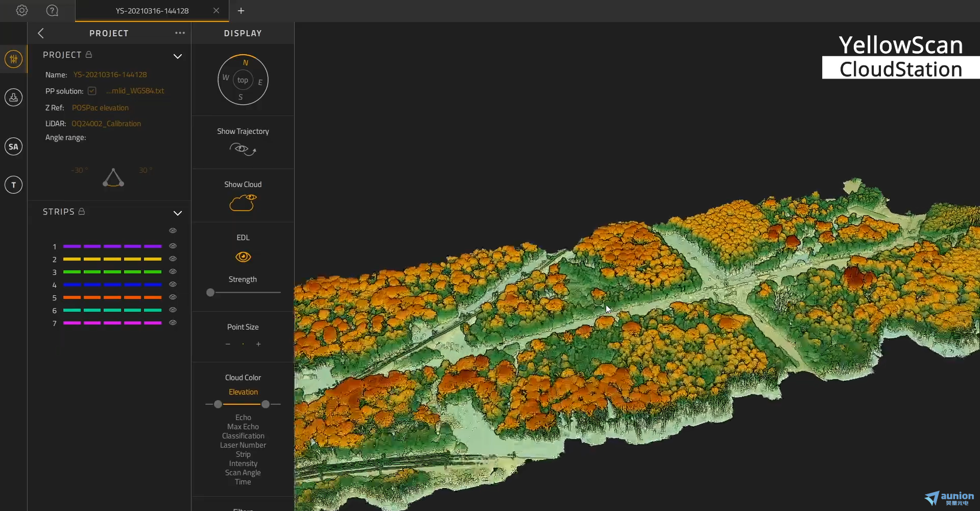Click the project name YS-20210316-144128 value
The height and width of the screenshot is (511, 980).
[x=110, y=75]
